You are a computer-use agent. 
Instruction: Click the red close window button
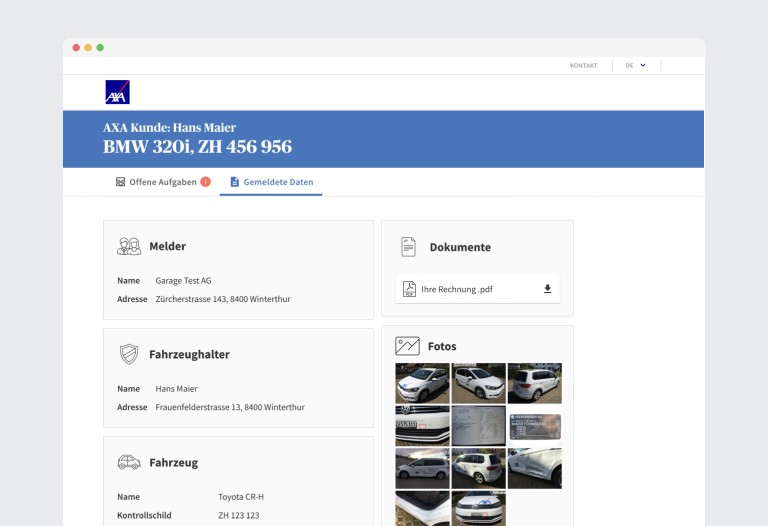[x=76, y=48]
